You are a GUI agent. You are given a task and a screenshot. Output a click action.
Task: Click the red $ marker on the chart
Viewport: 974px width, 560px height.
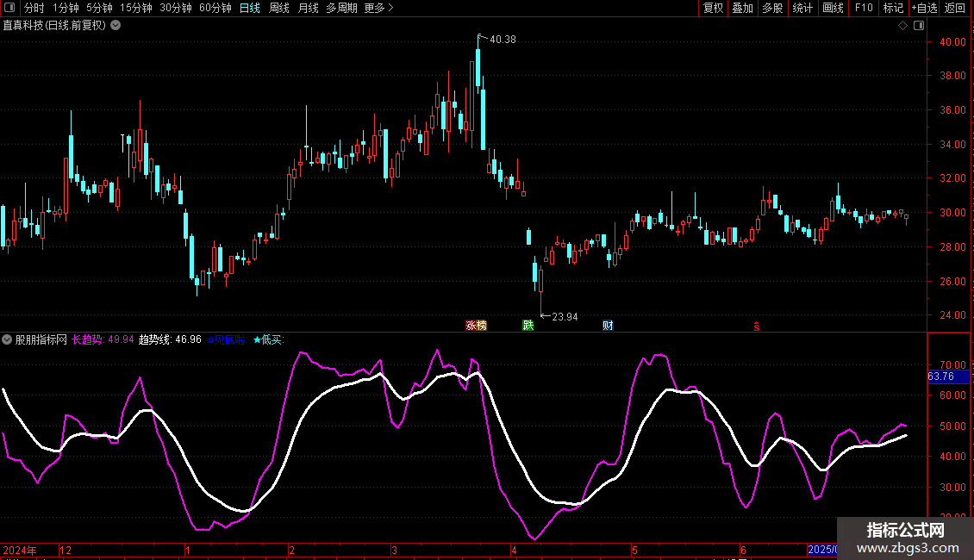click(757, 327)
